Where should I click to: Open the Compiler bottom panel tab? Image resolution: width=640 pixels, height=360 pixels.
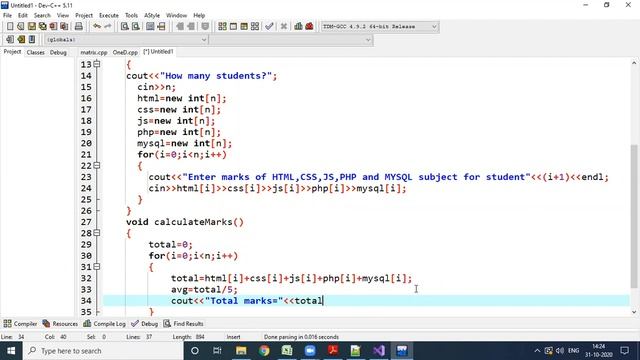pos(20,324)
